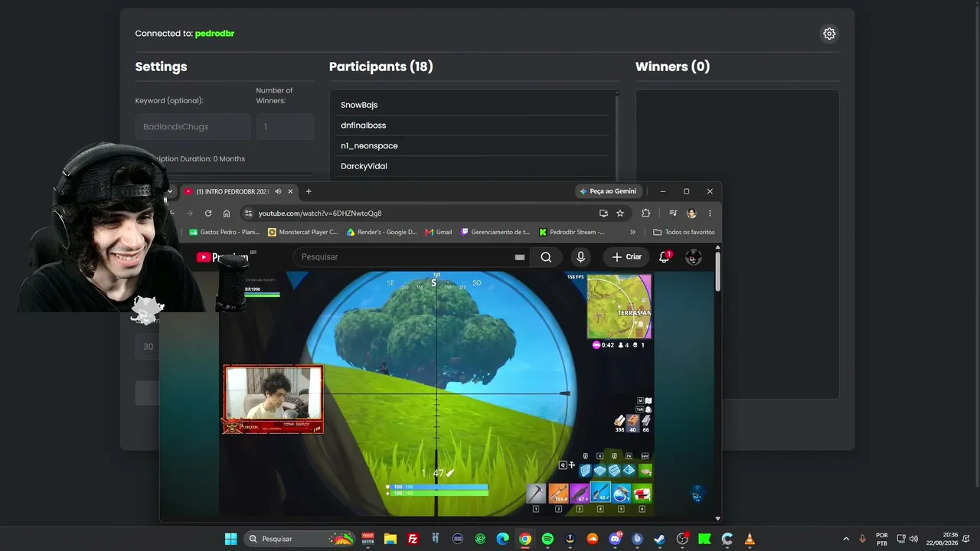Open the Criar create menu on YouTube

626,257
